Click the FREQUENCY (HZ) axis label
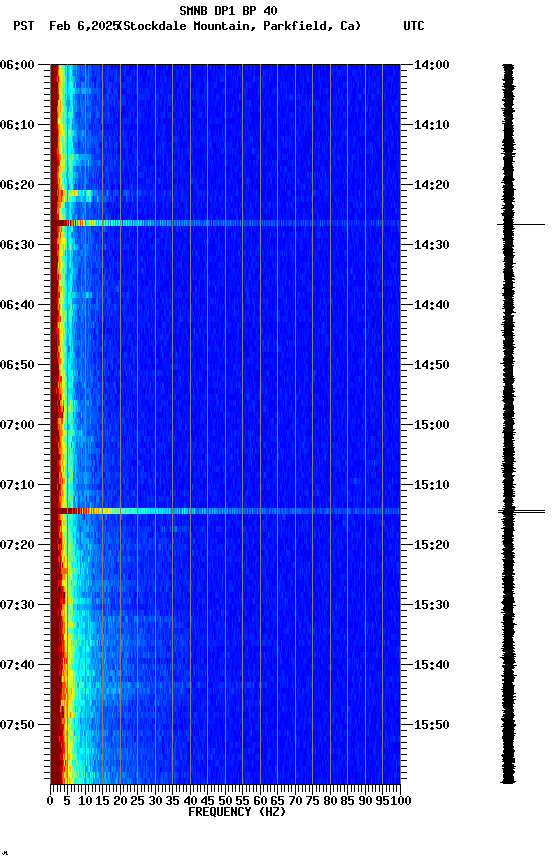Viewport: 552px width, 864px height. (237, 812)
